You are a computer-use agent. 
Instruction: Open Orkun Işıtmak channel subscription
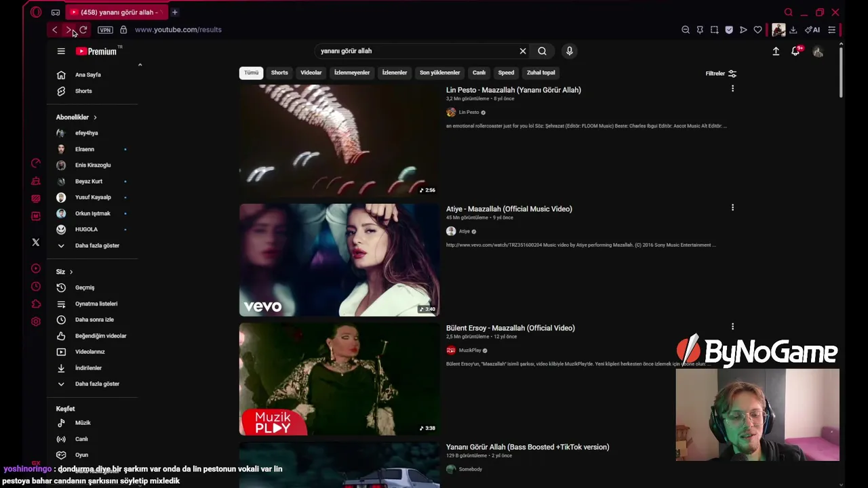click(93, 213)
